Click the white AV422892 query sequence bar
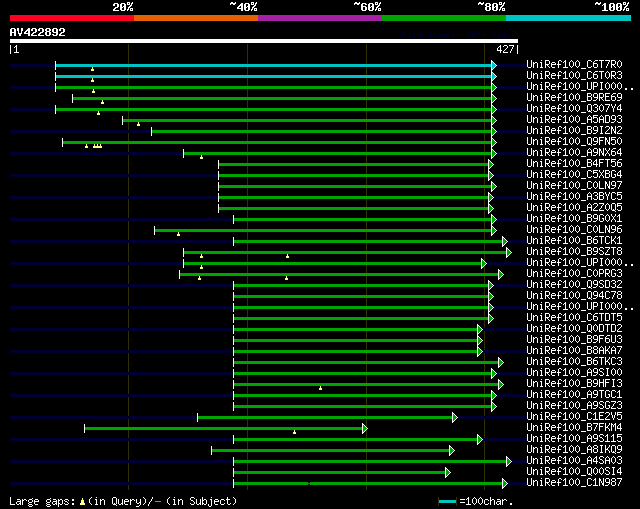 click(x=264, y=41)
